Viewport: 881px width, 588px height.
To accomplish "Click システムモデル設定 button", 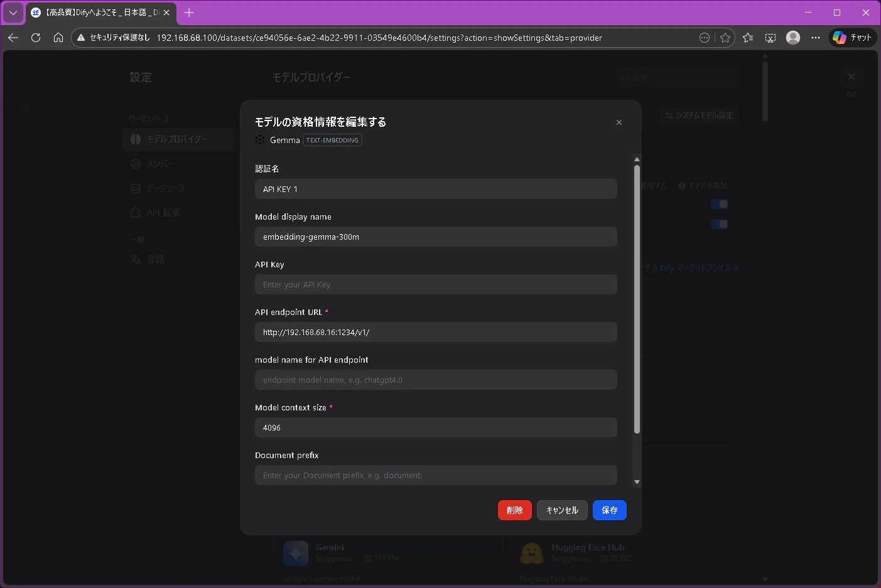I will (699, 115).
